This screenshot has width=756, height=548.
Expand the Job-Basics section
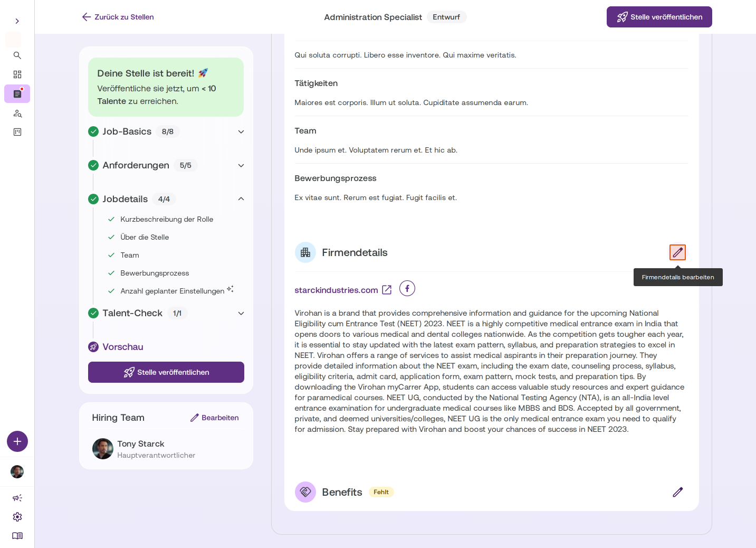[x=241, y=131]
